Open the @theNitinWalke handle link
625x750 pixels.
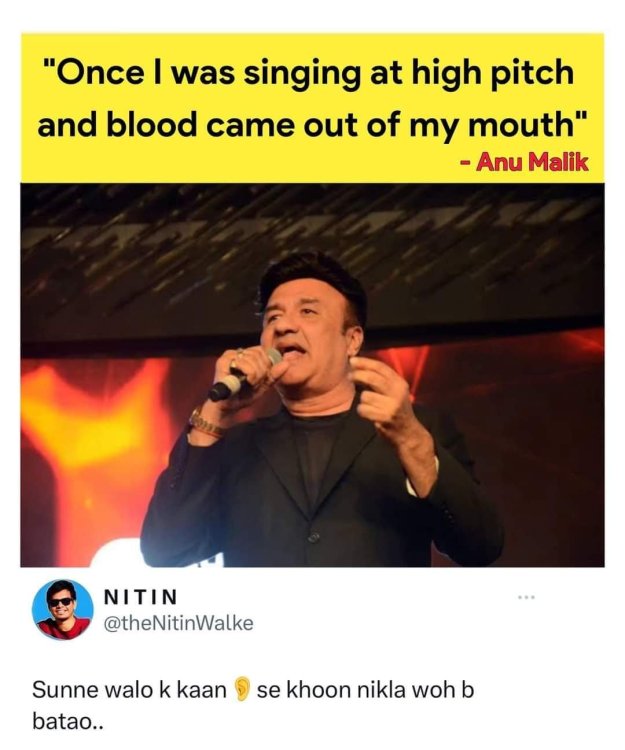pyautogui.click(x=178, y=623)
